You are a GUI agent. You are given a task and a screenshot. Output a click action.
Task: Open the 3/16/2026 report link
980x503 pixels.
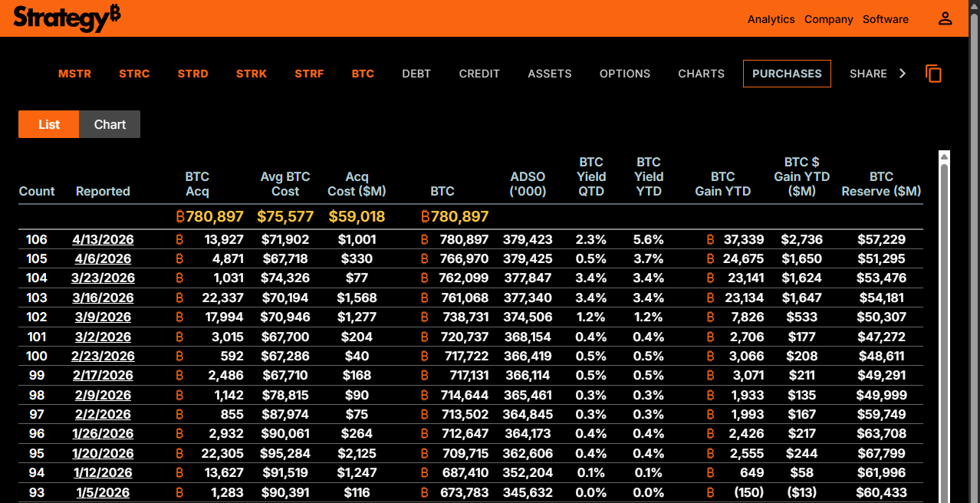tap(103, 298)
